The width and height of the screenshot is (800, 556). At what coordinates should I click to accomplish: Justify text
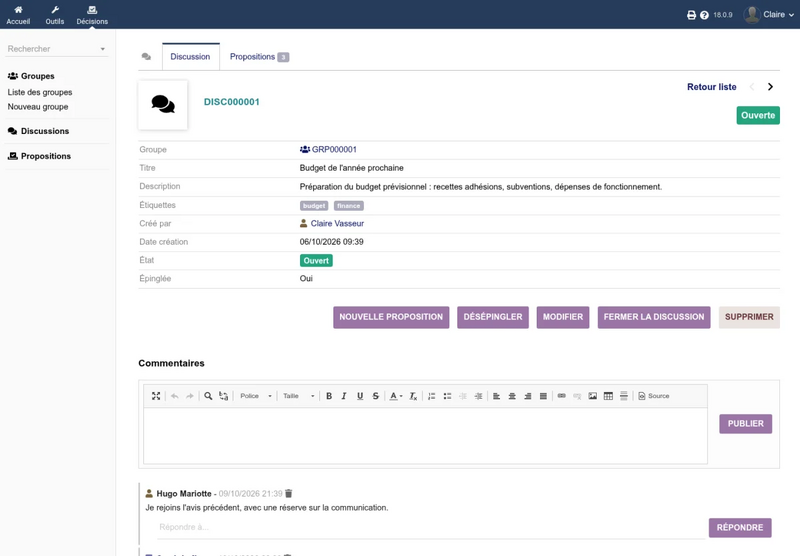click(543, 396)
